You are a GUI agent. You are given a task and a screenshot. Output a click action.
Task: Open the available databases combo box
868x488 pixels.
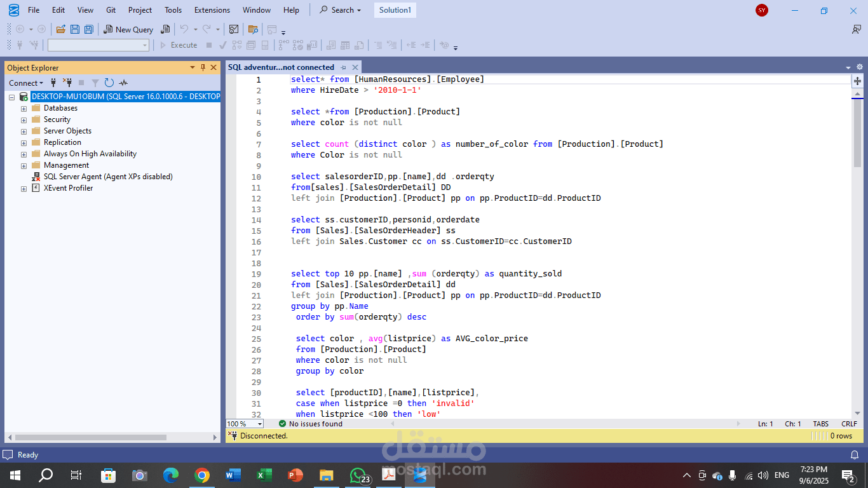(98, 45)
